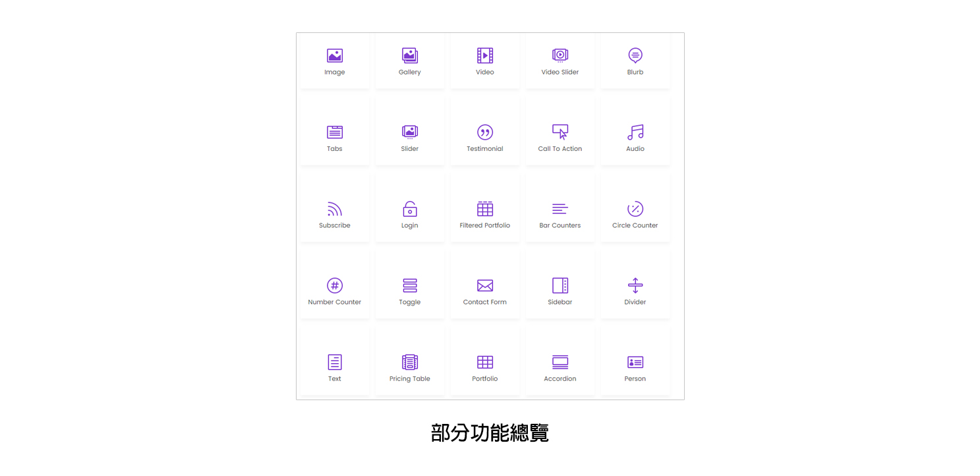The height and width of the screenshot is (476, 980).
Task: Click the Subscribe feed icon
Action: pos(335,209)
